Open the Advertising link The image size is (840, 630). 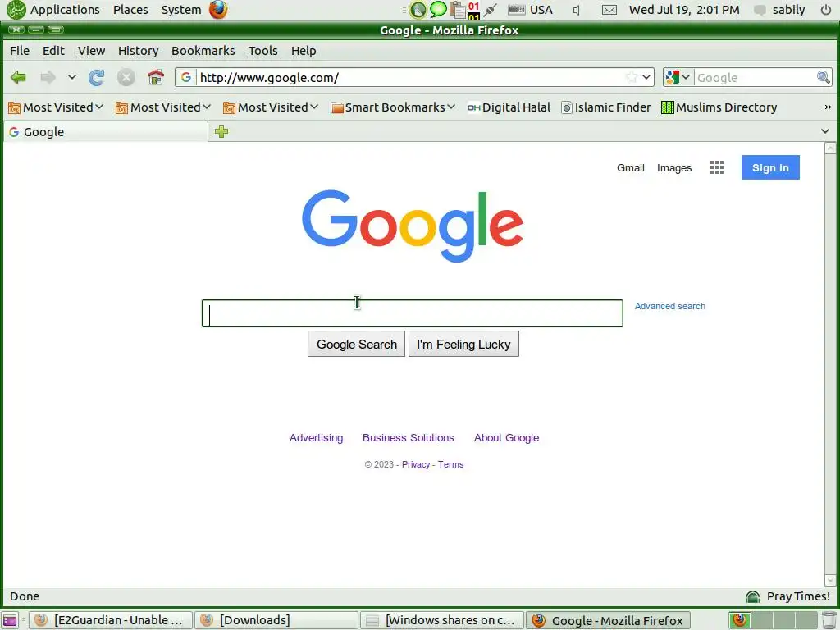316,438
